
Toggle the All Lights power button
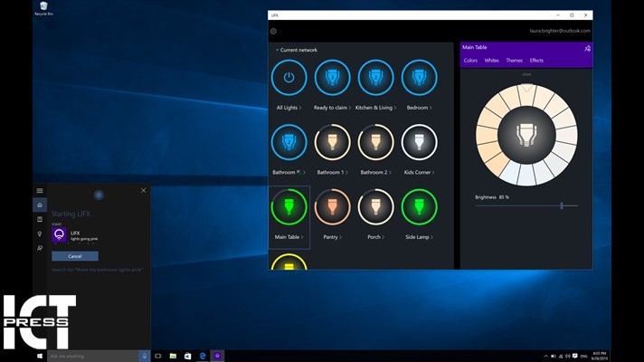point(289,78)
